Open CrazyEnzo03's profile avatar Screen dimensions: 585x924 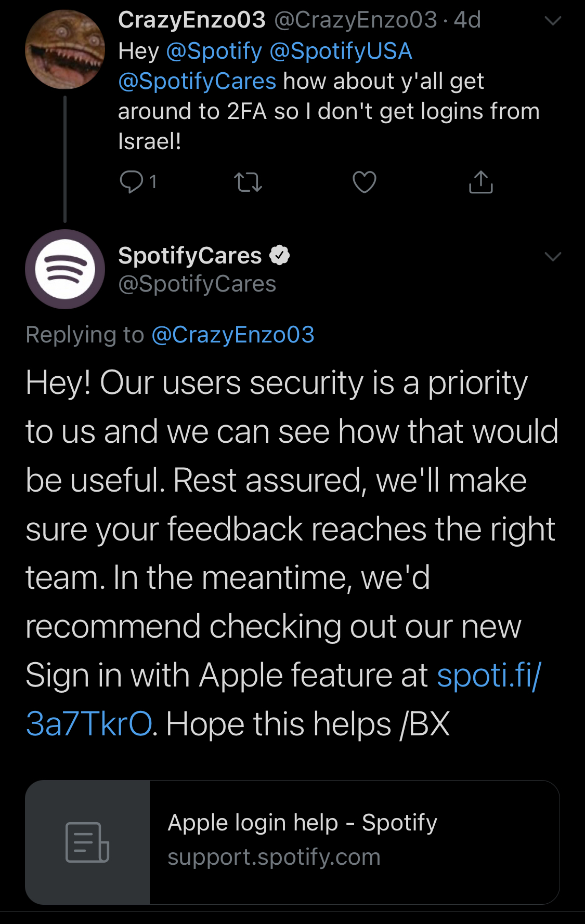[65, 50]
